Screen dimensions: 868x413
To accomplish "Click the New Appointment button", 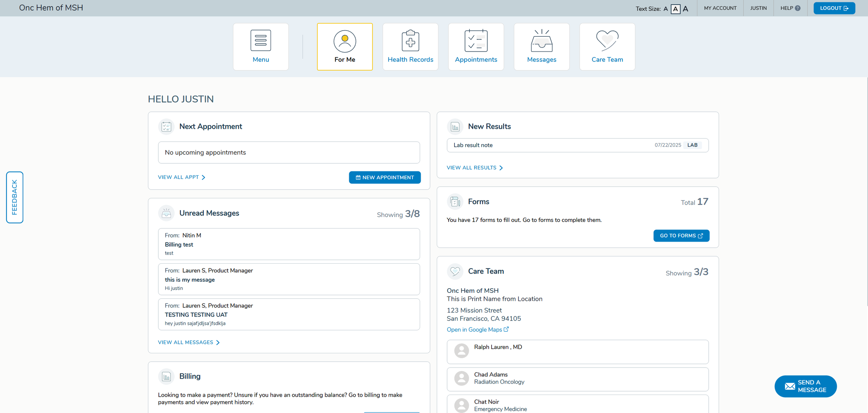I will 384,177.
